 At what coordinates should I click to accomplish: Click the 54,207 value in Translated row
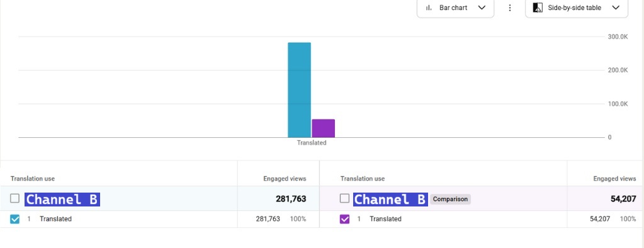point(600,219)
